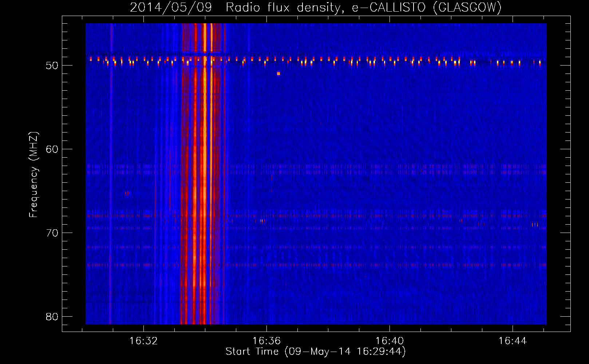This screenshot has height=364, width=589.
Task: Click the 16:44 time tick label
Action: tap(513, 341)
